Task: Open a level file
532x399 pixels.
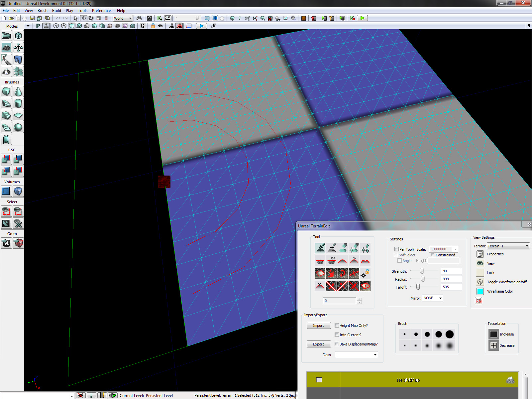Action: tap(11, 18)
